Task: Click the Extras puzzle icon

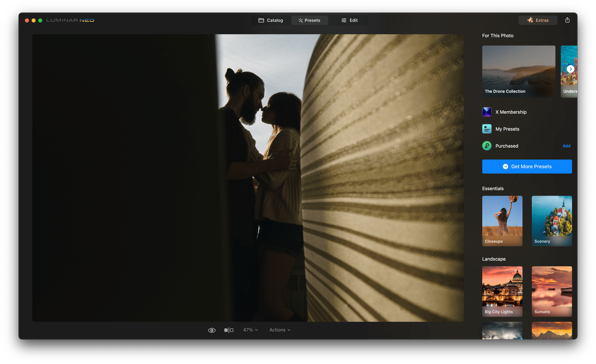Action: click(x=530, y=20)
